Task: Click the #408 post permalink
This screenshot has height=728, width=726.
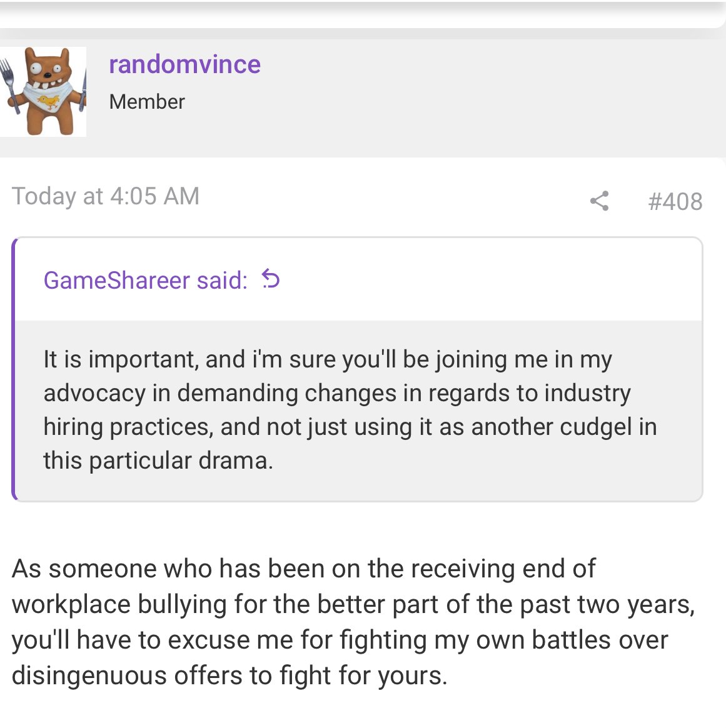Action: pyautogui.click(x=675, y=201)
